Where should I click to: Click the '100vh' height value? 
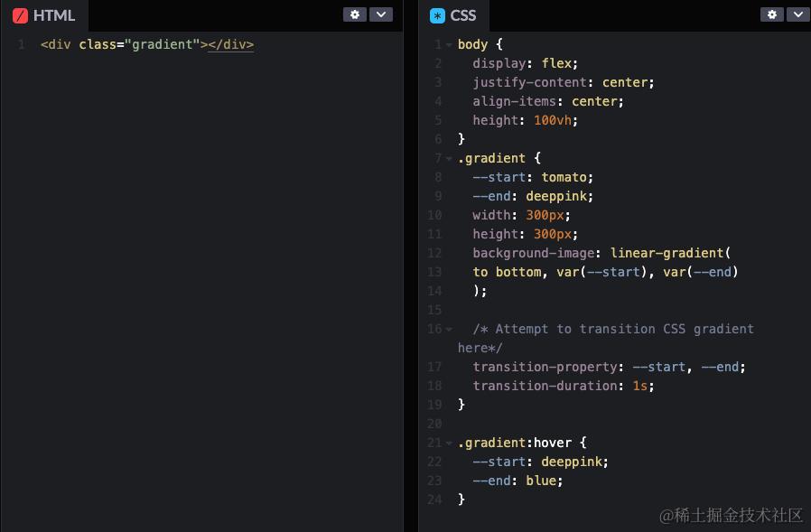[x=553, y=120]
